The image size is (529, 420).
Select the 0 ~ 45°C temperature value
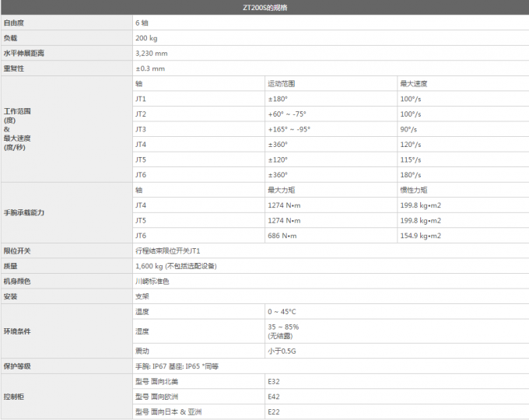coord(282,312)
